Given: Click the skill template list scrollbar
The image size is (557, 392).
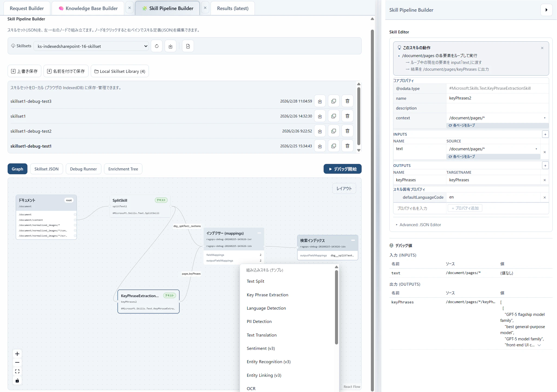Looking at the screenshot, I should point(336,307).
